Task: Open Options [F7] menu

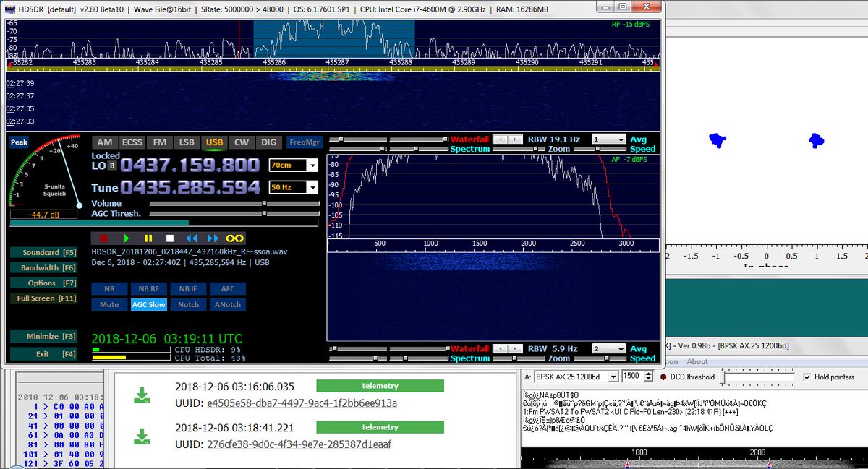Action: tap(46, 283)
